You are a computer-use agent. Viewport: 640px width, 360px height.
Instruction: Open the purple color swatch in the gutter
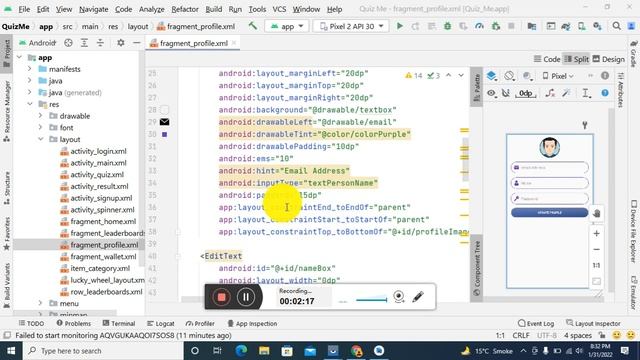(164, 134)
